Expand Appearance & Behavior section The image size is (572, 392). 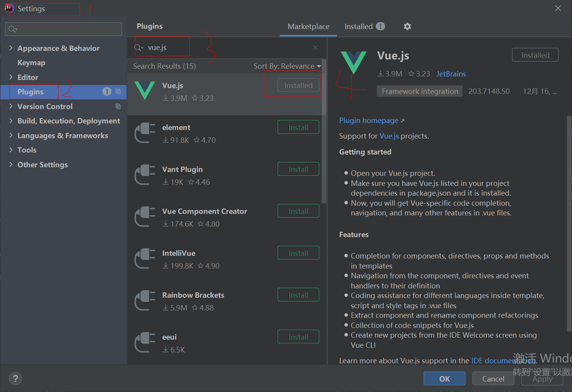pos(11,48)
